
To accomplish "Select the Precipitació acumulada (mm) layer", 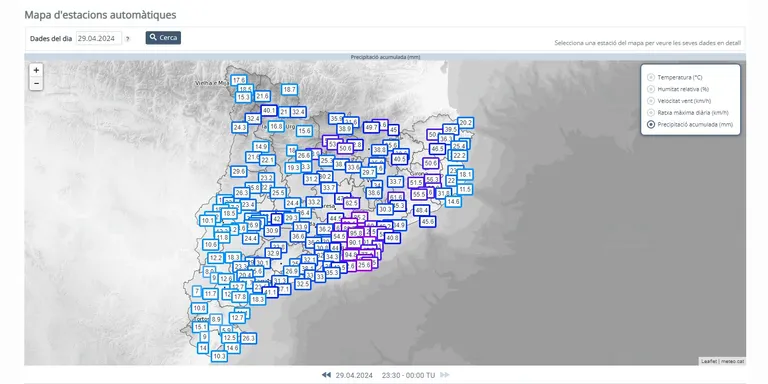I will [x=650, y=124].
